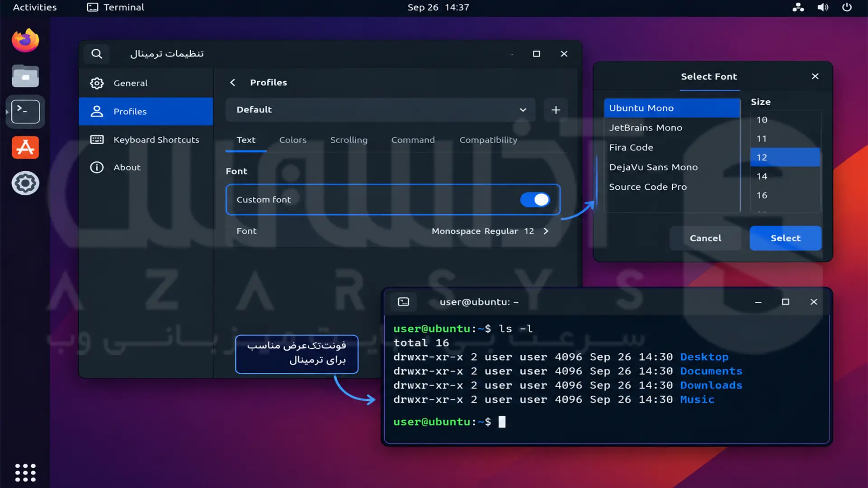
Task: Open the volume indicator in top bar
Action: [x=823, y=7]
